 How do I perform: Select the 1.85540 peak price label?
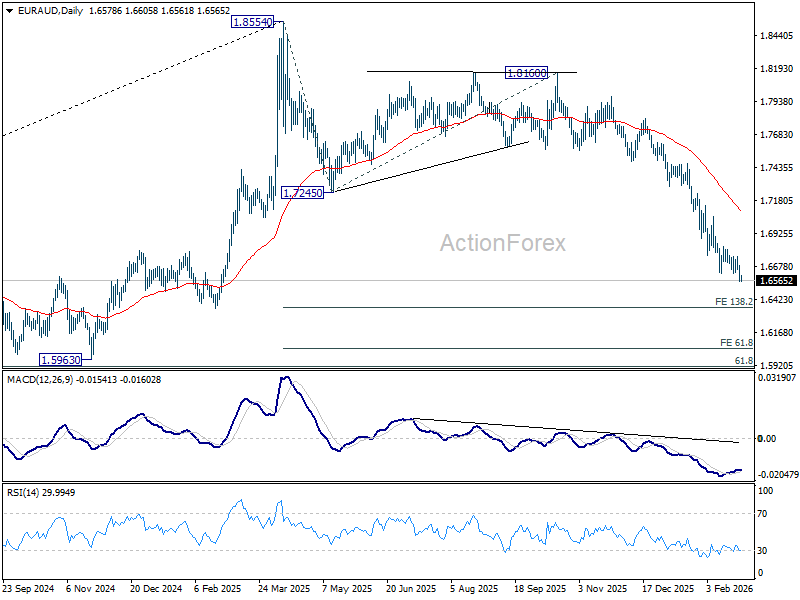tap(252, 22)
